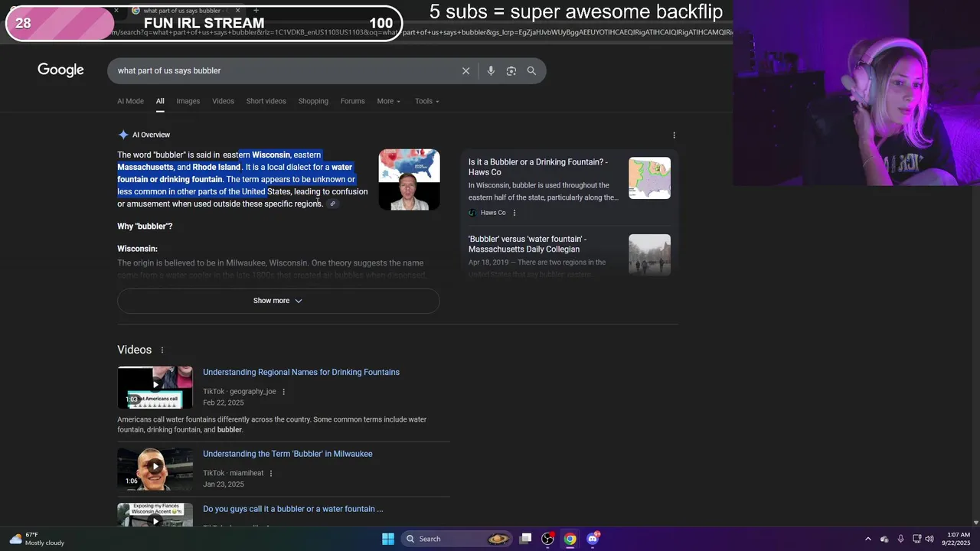Switch to the AI Mode tab
The image size is (980, 551).
click(130, 101)
